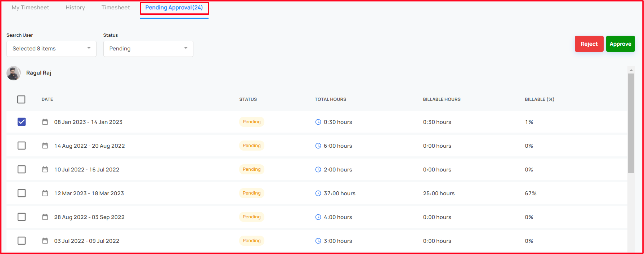
Task: Click the DATE column header
Action: [47, 99]
